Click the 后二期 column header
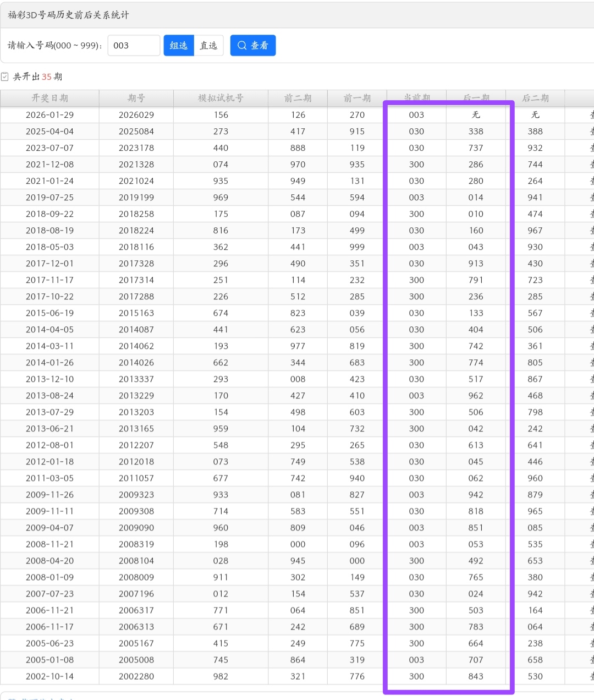 [535, 98]
